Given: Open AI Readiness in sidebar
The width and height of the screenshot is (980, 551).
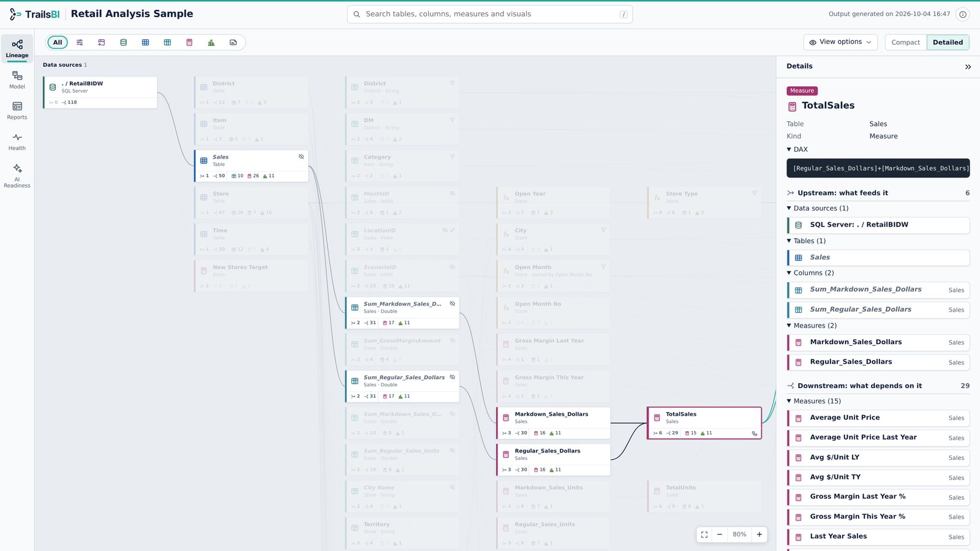Looking at the screenshot, I should (17, 176).
